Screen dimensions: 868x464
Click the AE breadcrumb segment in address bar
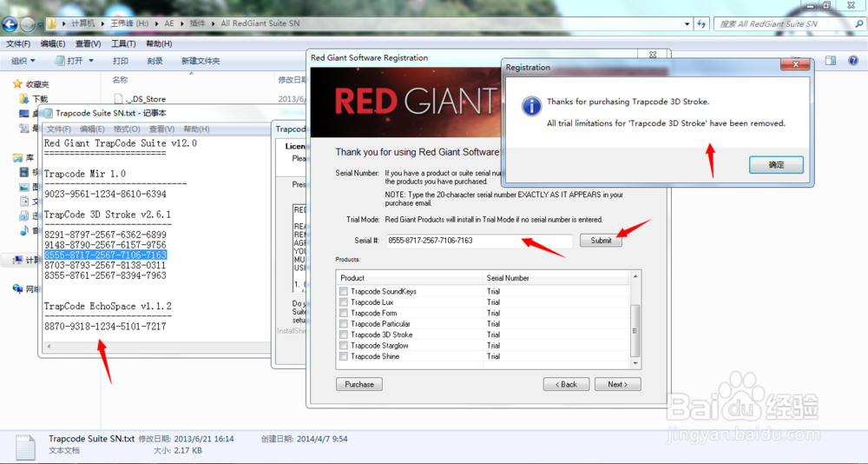(x=169, y=23)
